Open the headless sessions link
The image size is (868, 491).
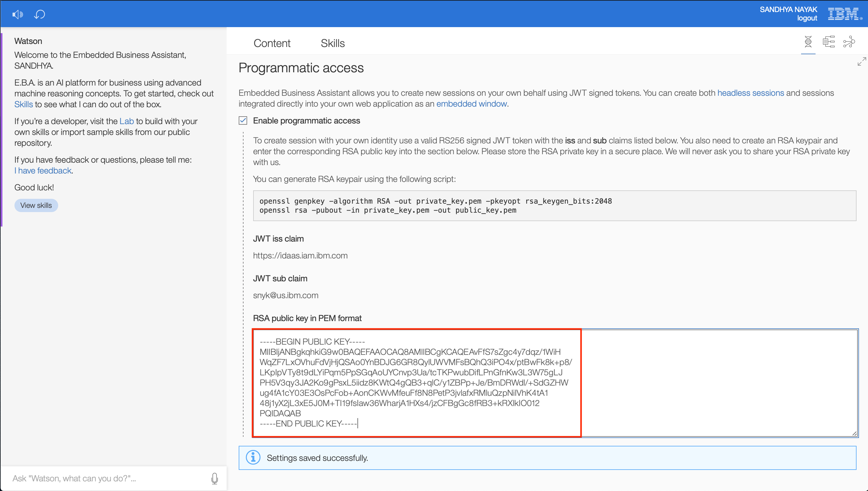pos(750,93)
